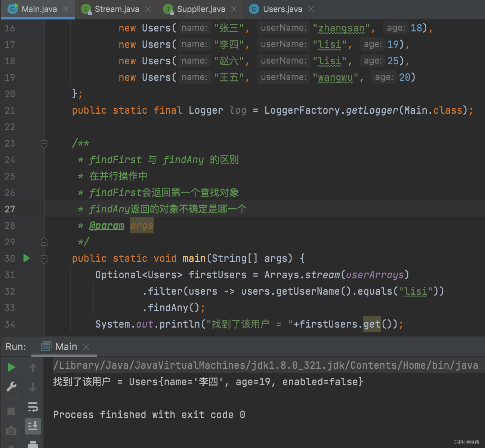Click the green Rerun button in Run panel
This screenshot has height=448, width=485.
point(12,367)
